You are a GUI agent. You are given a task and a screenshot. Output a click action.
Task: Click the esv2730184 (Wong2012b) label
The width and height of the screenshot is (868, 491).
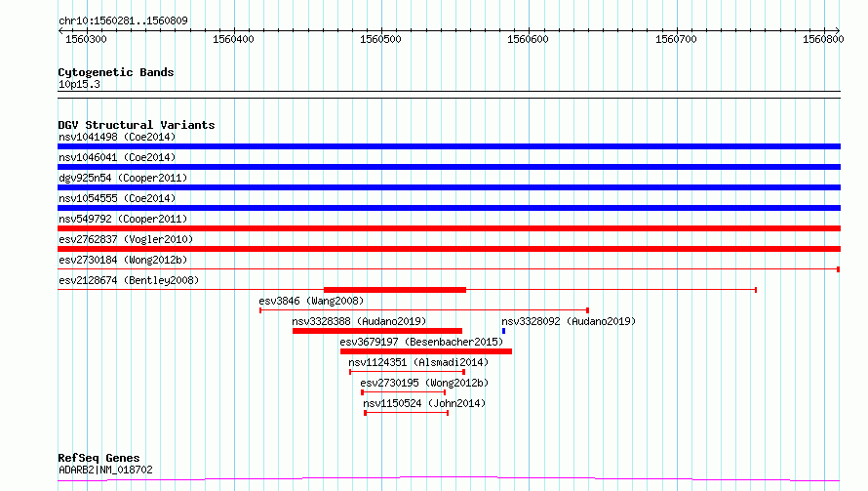[123, 260]
